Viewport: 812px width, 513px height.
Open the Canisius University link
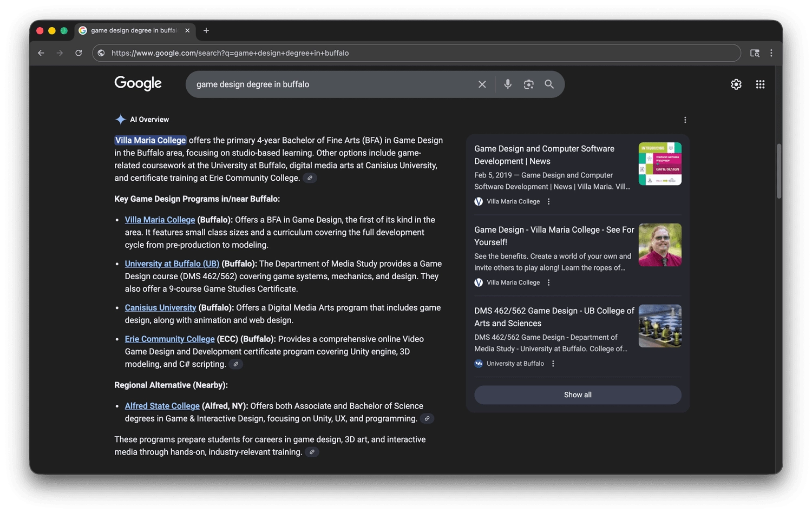(x=160, y=308)
